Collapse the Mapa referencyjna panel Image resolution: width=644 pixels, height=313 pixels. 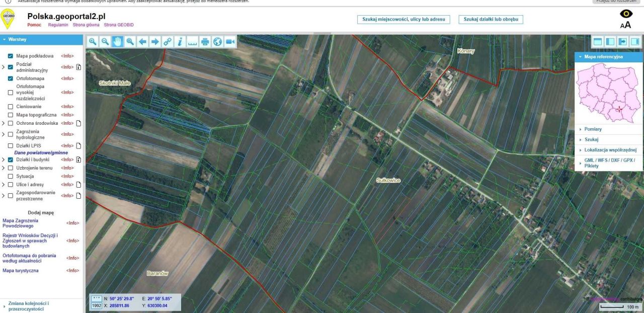(609, 57)
